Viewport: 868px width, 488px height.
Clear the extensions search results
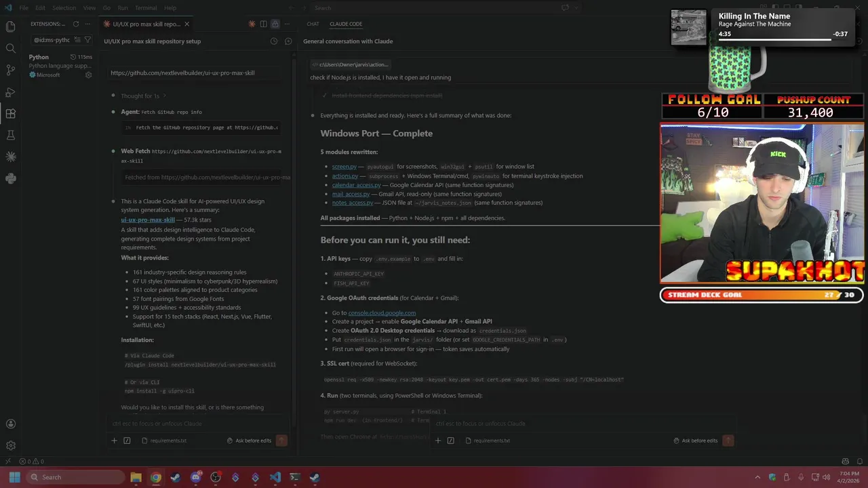[x=77, y=40]
